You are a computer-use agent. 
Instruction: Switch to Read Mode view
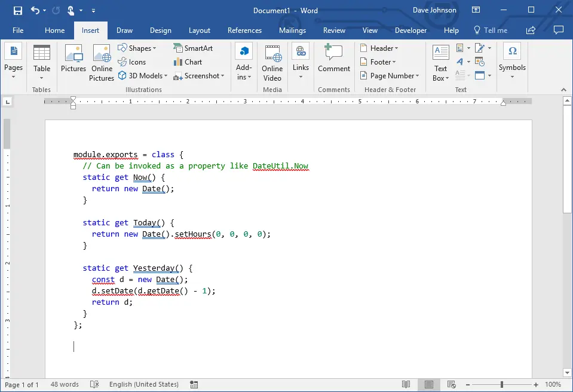(406, 384)
